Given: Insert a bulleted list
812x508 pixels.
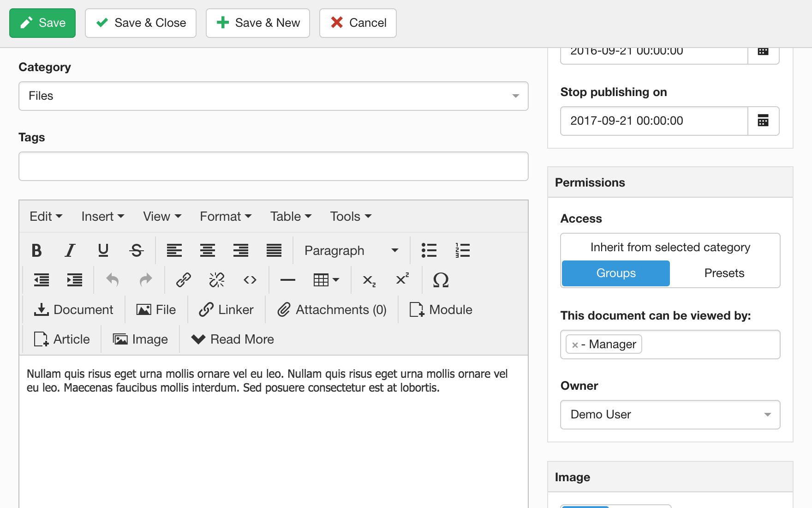Looking at the screenshot, I should tap(429, 250).
